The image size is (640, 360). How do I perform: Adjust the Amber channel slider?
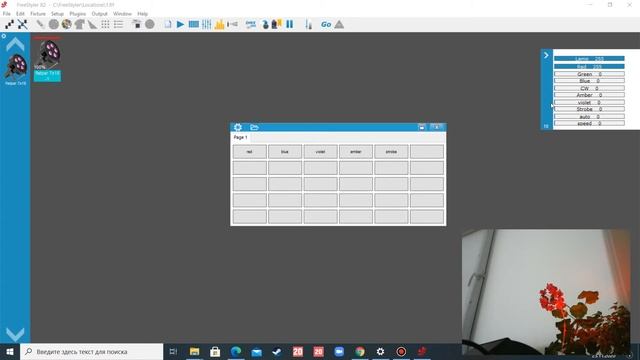(589, 95)
